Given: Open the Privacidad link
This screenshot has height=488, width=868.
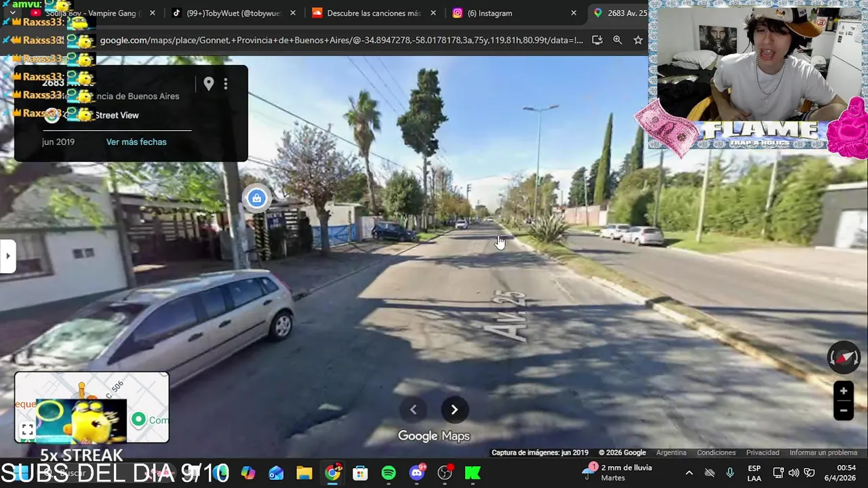Looking at the screenshot, I should 762,453.
